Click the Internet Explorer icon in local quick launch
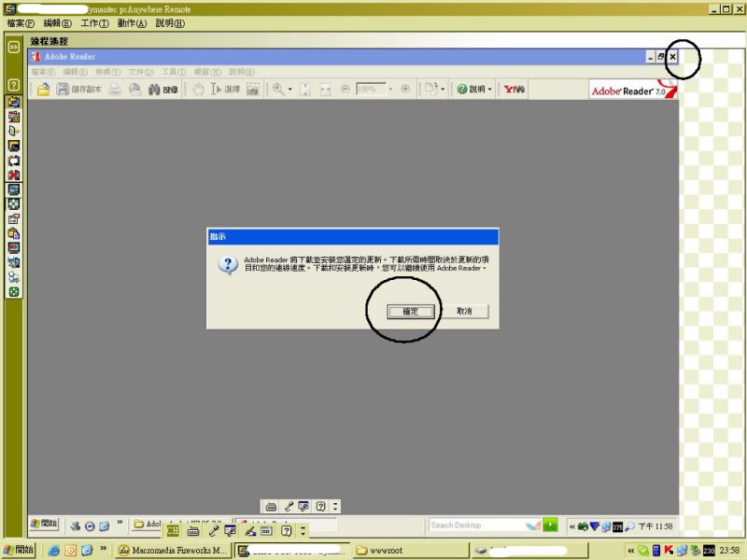The image size is (747, 560). pyautogui.click(x=54, y=551)
